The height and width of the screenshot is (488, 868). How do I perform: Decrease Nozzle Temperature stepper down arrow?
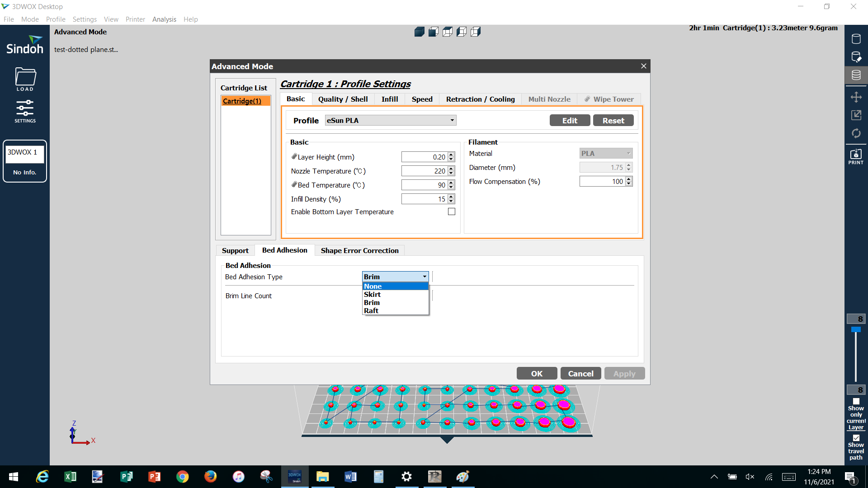[x=451, y=174]
